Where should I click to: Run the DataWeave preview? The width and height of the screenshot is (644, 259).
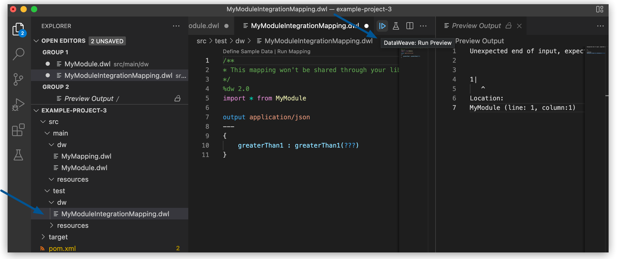382,26
